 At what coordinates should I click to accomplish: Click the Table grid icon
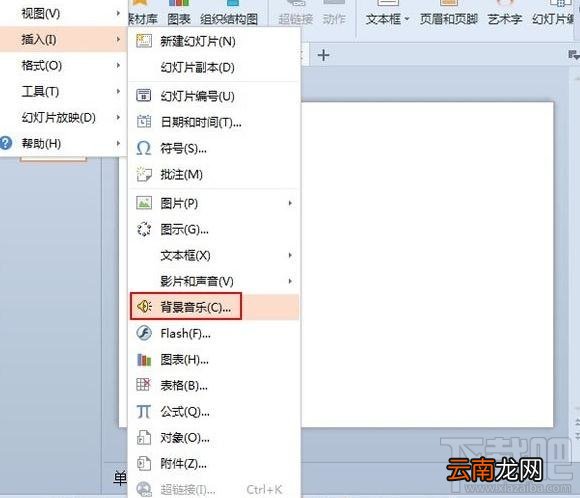point(144,385)
